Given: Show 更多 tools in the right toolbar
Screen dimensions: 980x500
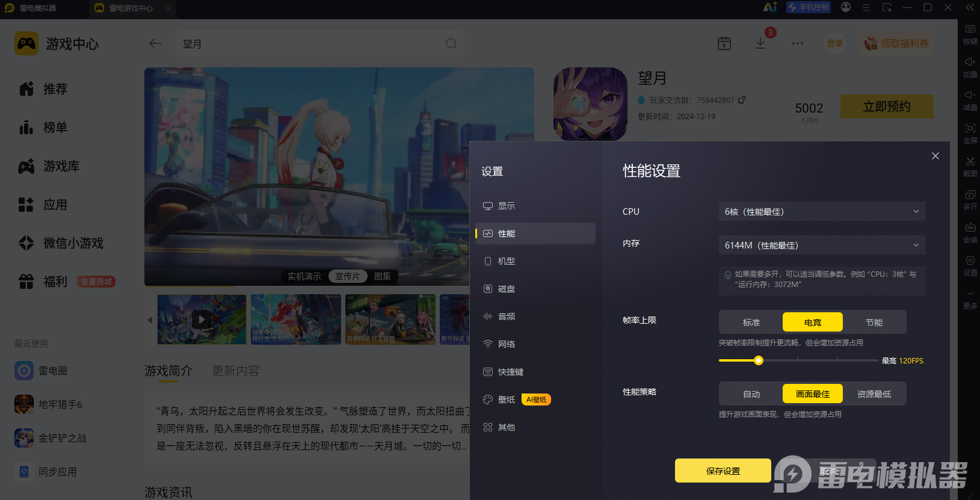Looking at the screenshot, I should point(970,299).
